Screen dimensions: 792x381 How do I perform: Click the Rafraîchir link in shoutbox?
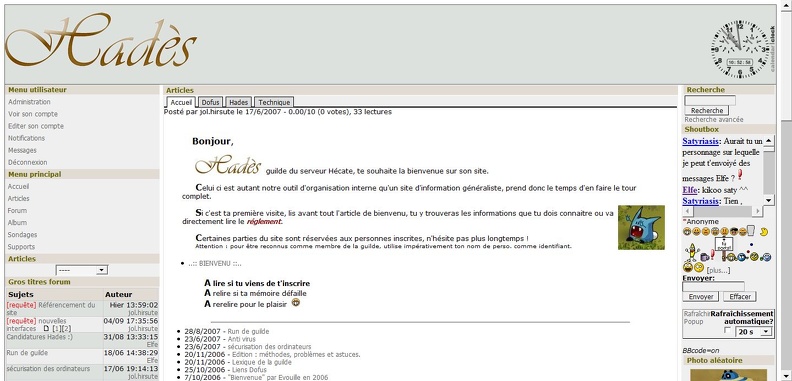click(x=697, y=314)
